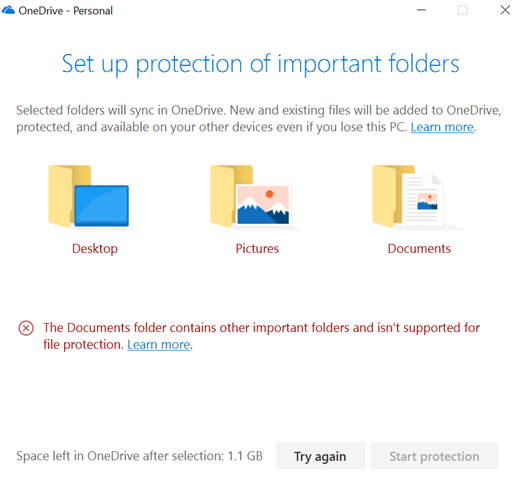
Task: Open Learn more link in the error message
Action: [159, 345]
